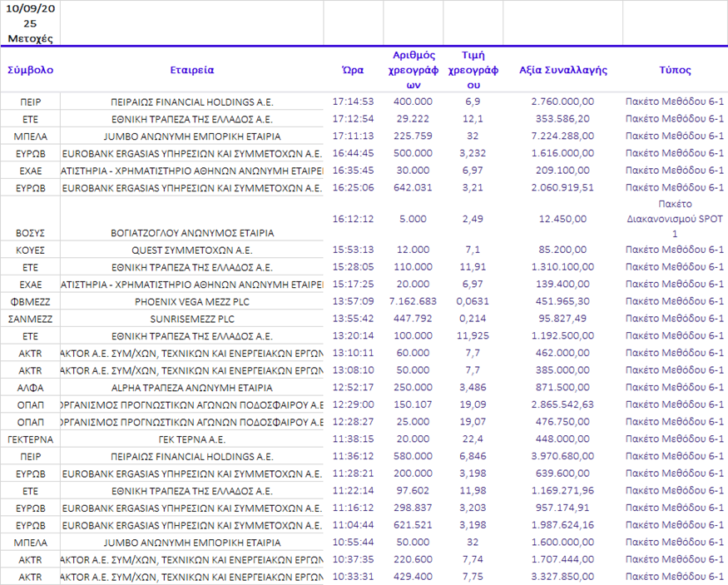Click the PHOENIX VEGA MEZZ PLC cell
Viewport: 728px width, 585px height.
pyautogui.click(x=191, y=302)
